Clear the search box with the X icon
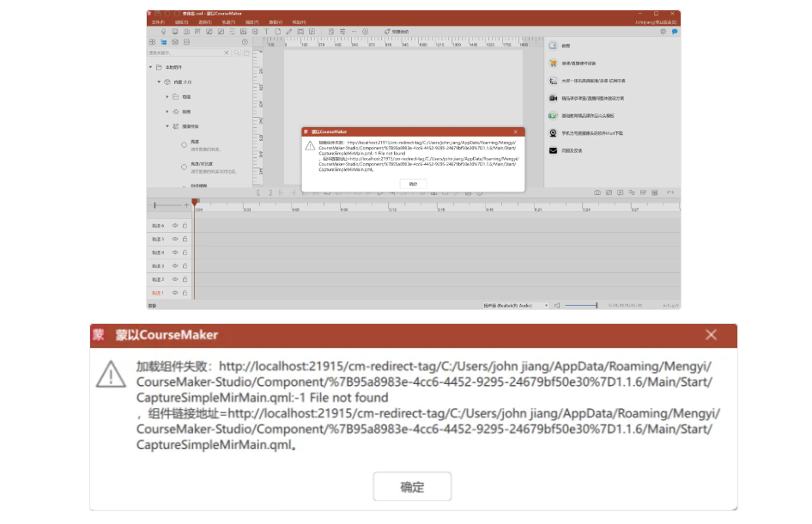The width and height of the screenshot is (812, 524). coord(227,53)
